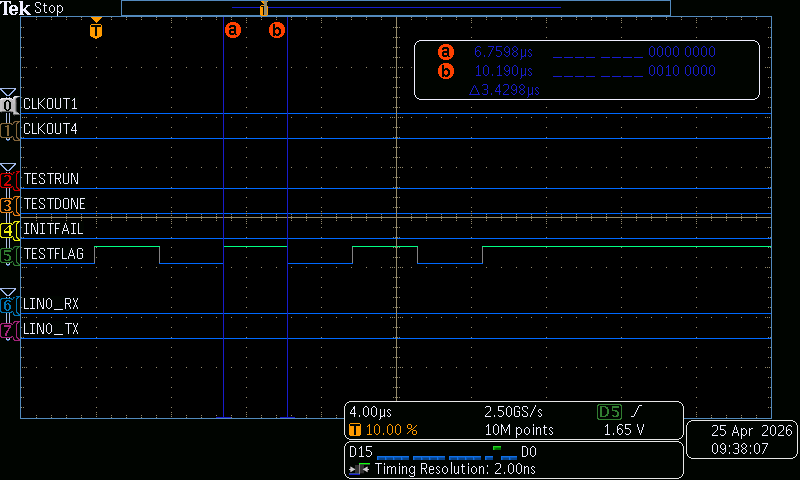Click group handle triangle above LIN0_RX
The height and width of the screenshot is (480, 800).
pos(8,292)
